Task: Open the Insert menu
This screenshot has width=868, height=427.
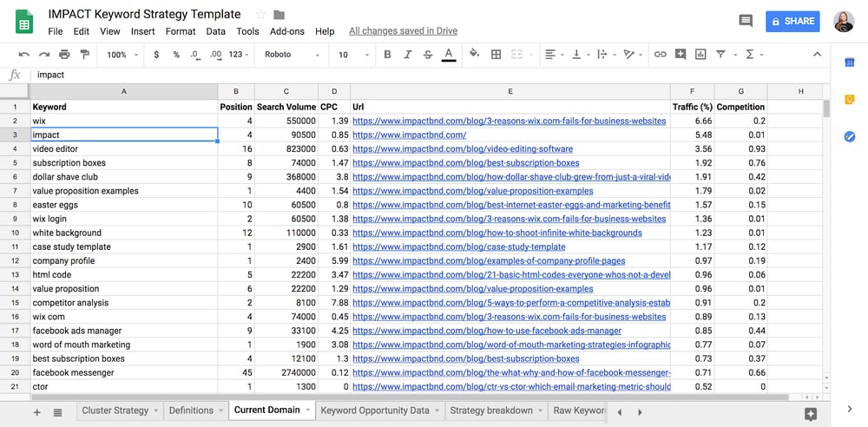Action: click(143, 31)
